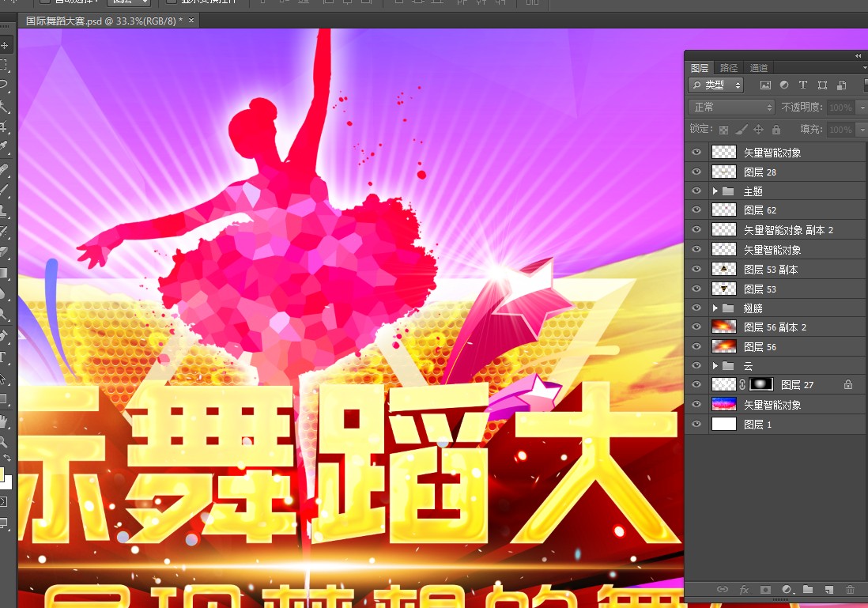
Task: Create new fill or adjustment layer
Action: click(786, 590)
